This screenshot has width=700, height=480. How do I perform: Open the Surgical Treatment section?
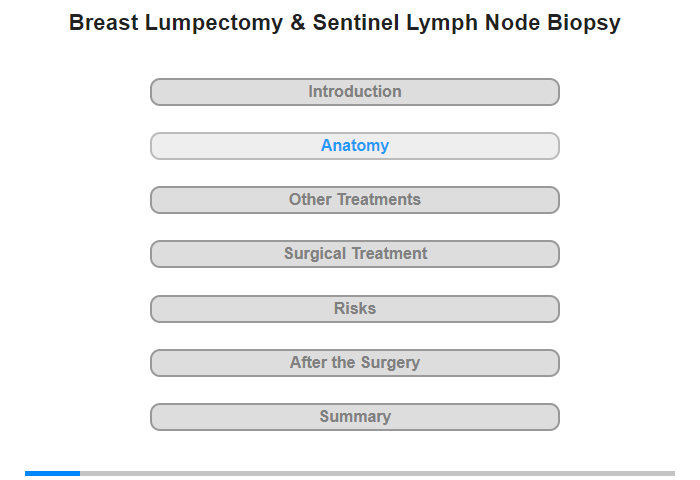click(x=354, y=254)
